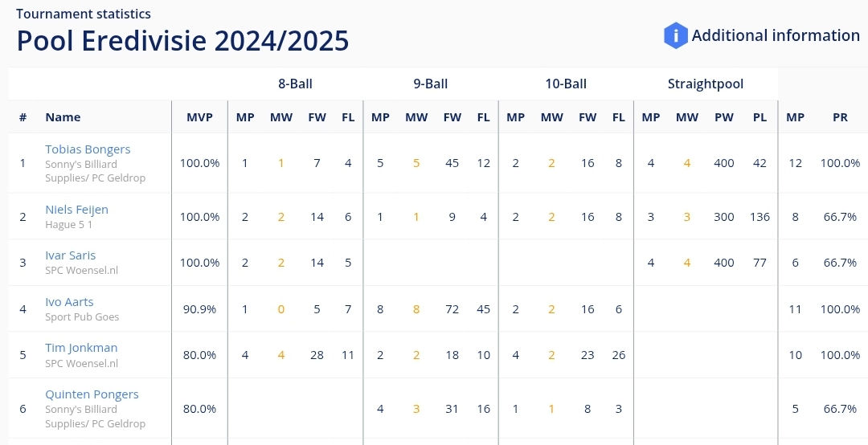Click the 10-Ball group header

coord(566,84)
